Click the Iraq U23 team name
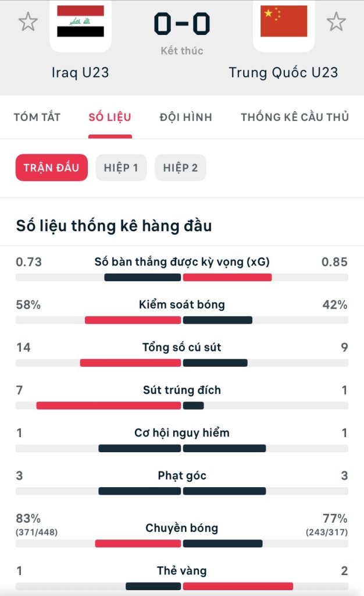This screenshot has height=596, width=364. click(80, 73)
